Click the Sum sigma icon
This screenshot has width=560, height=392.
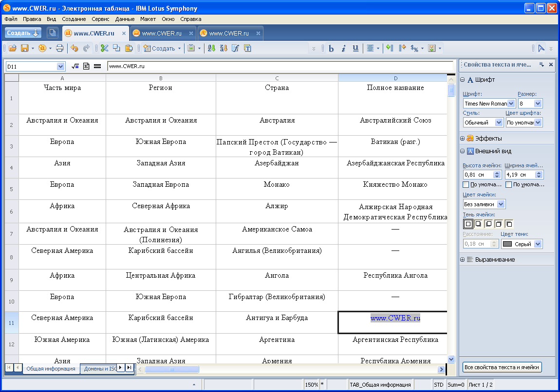[86, 66]
